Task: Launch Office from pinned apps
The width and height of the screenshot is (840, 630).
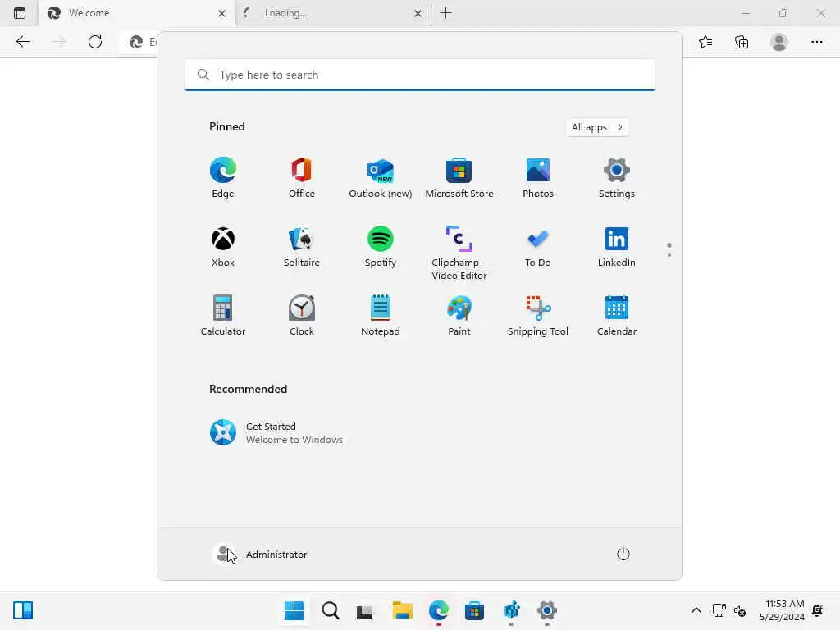Action: pyautogui.click(x=302, y=178)
